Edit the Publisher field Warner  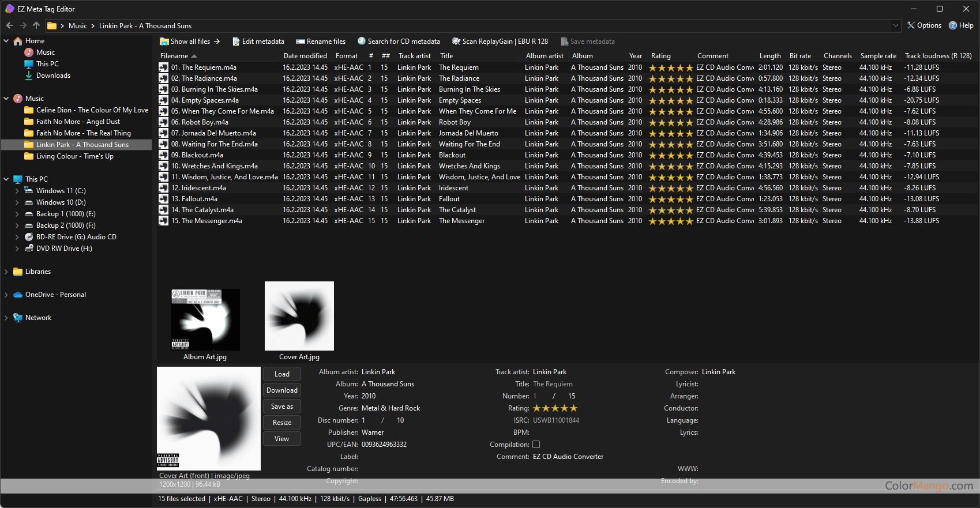(x=373, y=432)
